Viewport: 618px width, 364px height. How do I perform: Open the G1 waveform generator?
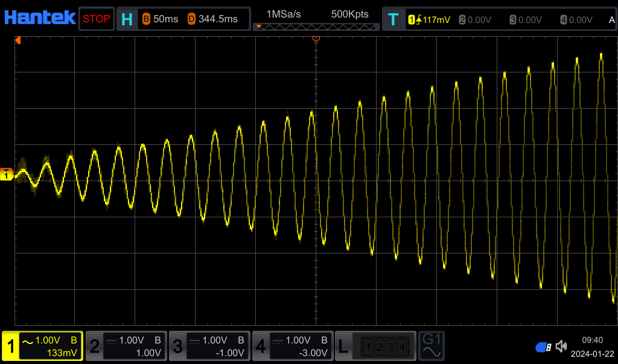pyautogui.click(x=433, y=345)
